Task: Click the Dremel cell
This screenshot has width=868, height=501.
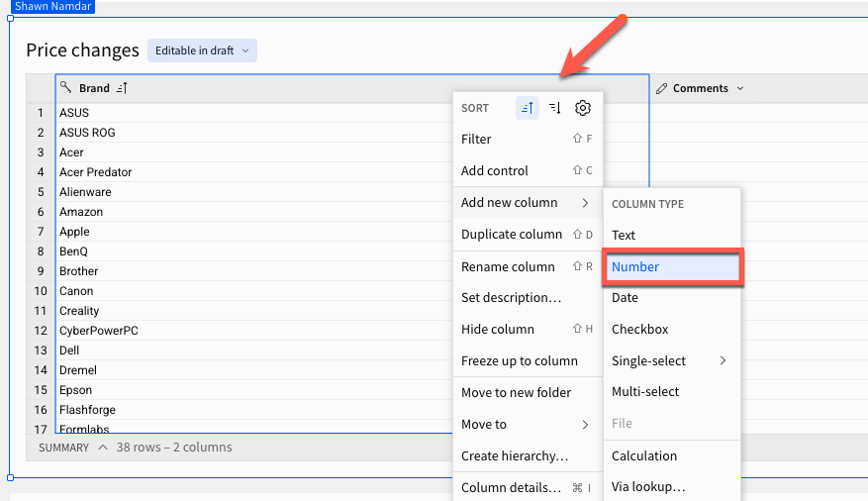Action: click(78, 370)
